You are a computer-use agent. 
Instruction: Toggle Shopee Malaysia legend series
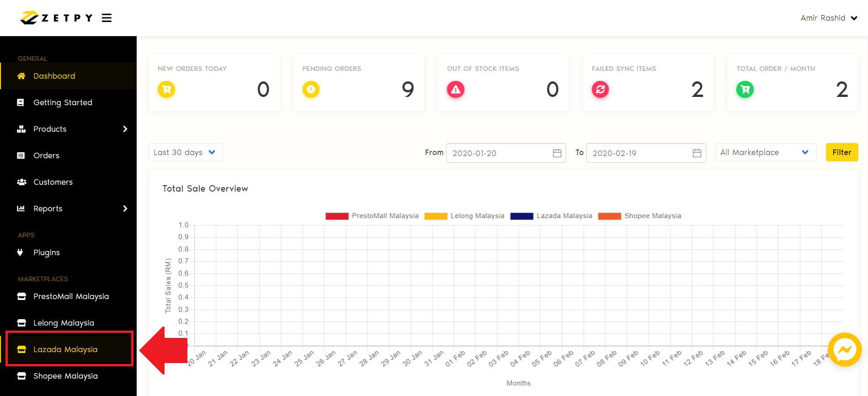tap(639, 216)
